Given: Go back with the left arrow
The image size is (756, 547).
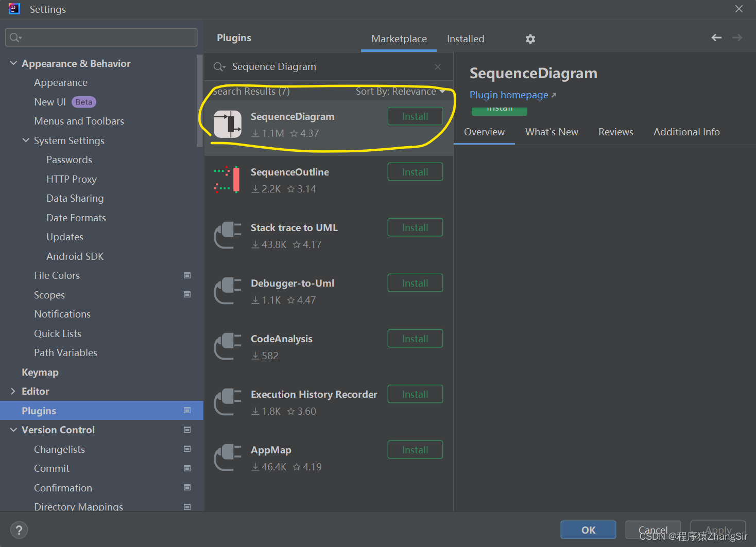Looking at the screenshot, I should coord(716,38).
